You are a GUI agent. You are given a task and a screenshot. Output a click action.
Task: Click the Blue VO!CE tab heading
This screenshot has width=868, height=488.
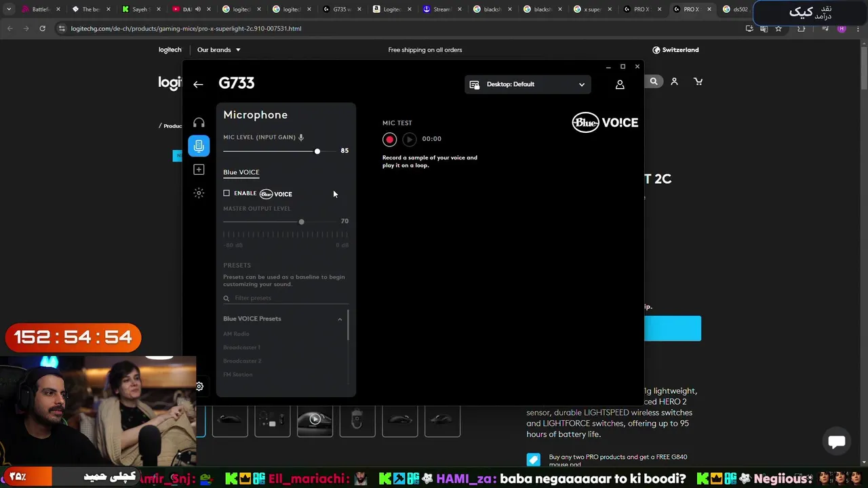pos(241,172)
